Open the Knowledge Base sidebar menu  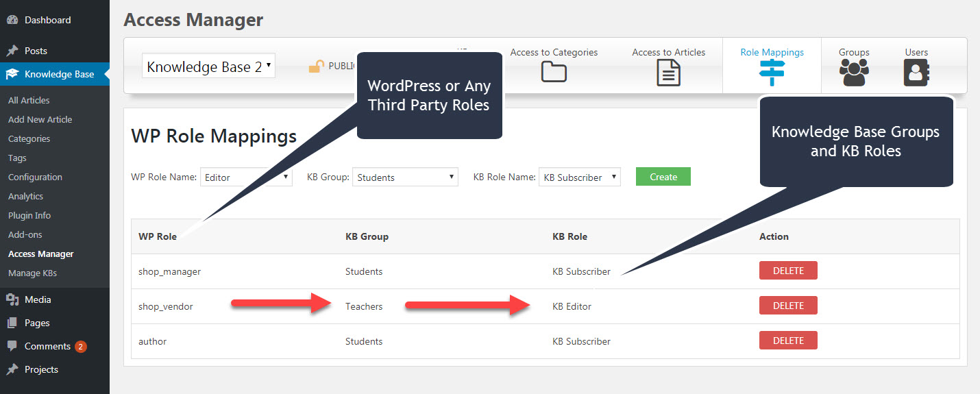coord(55,74)
